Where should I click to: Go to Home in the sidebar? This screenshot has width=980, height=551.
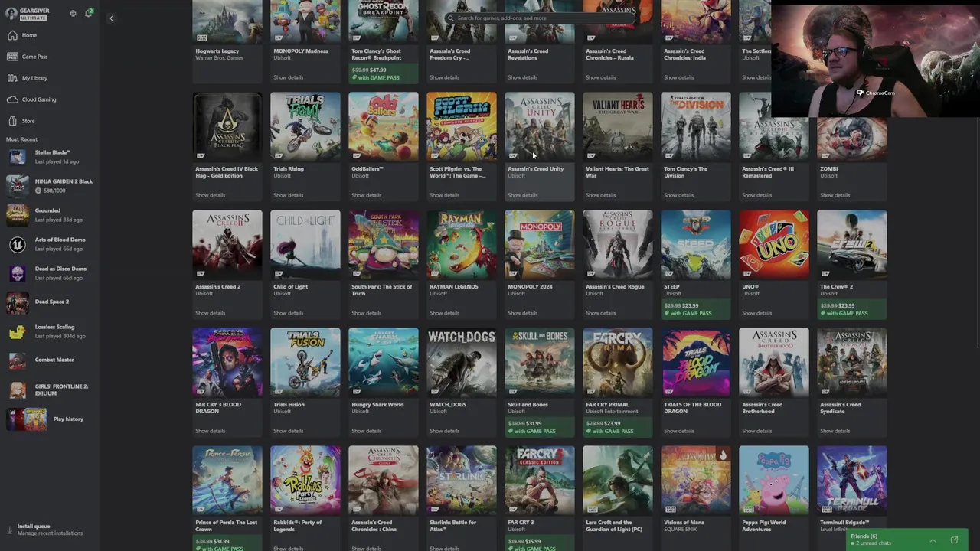[49, 35]
